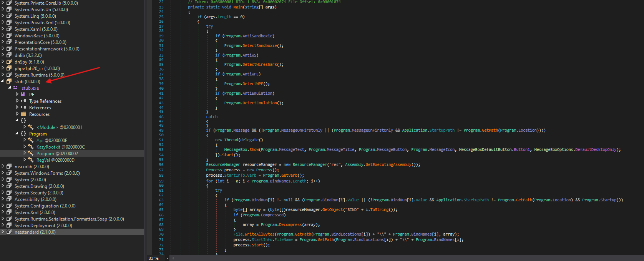Follow the DetectWPE method reference

pyautogui.click(x=252, y=84)
